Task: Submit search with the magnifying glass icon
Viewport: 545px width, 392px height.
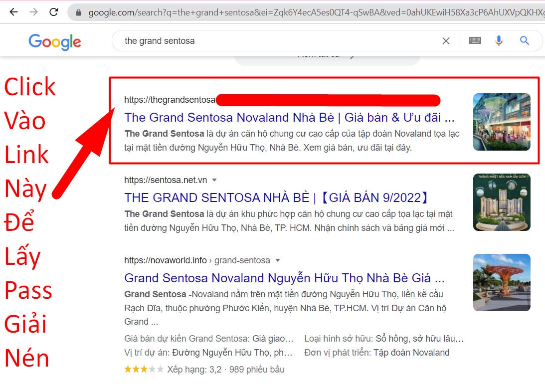Action: coord(525,41)
